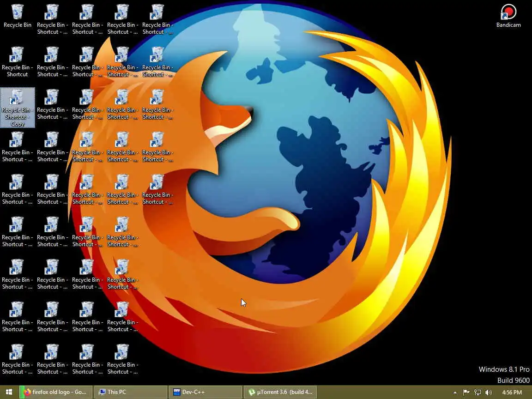Click the network status tray icon
Viewport: 532px width, 399px height.
tap(478, 393)
